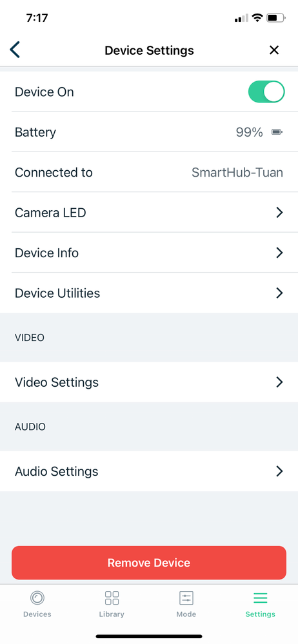The height and width of the screenshot is (644, 298).
Task: Open the Library grid icon
Action: coord(112,598)
